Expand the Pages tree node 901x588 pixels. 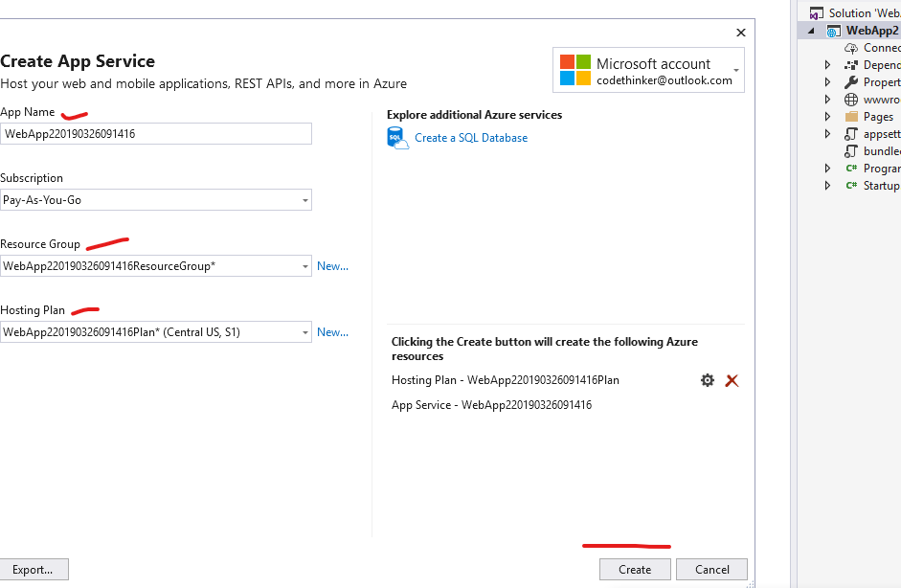826,116
